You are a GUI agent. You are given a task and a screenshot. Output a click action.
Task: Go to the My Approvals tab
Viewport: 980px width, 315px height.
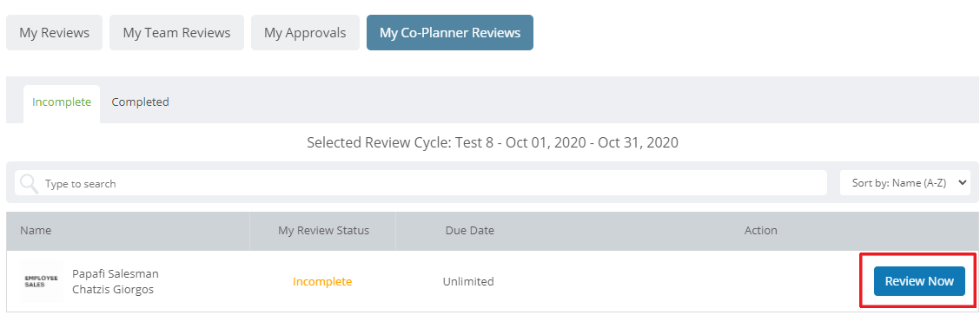[305, 32]
